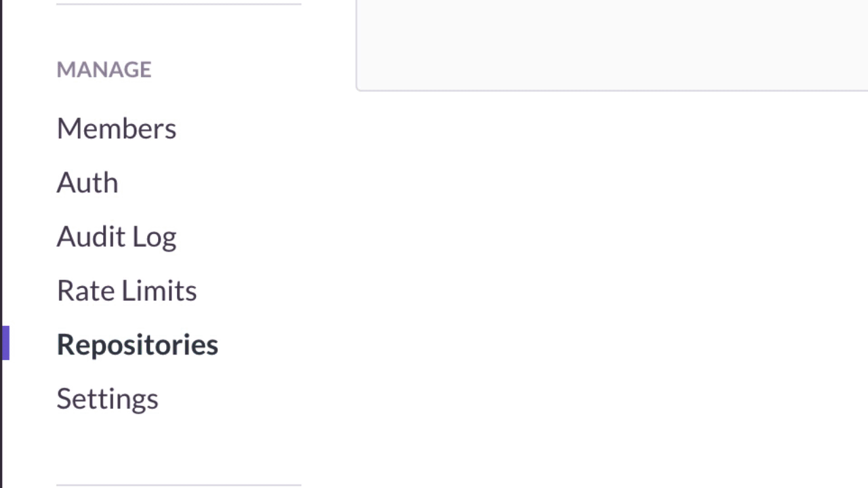Click the Settings link below Repositories
The height and width of the screenshot is (488, 868).
[x=107, y=399]
